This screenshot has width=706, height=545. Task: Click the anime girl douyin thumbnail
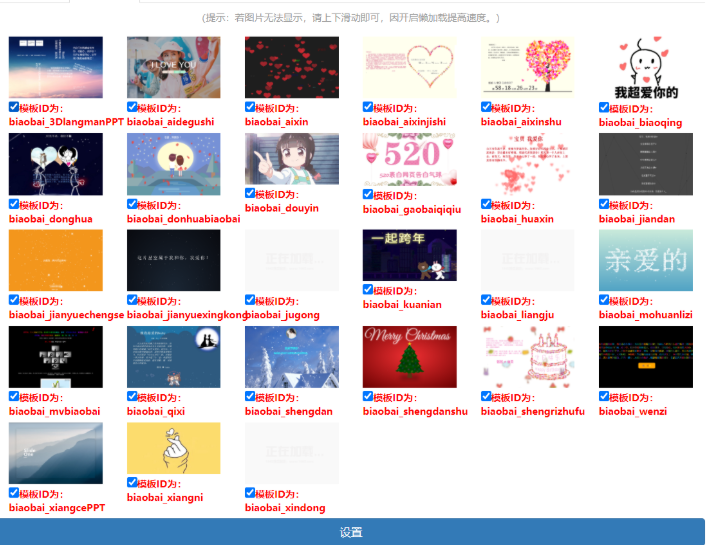[291, 159]
